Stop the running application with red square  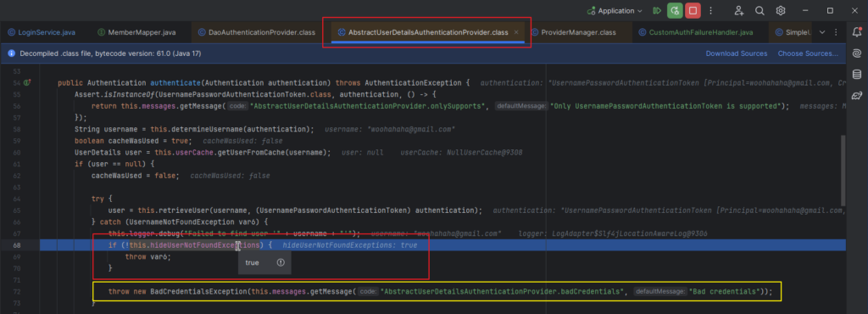point(693,10)
